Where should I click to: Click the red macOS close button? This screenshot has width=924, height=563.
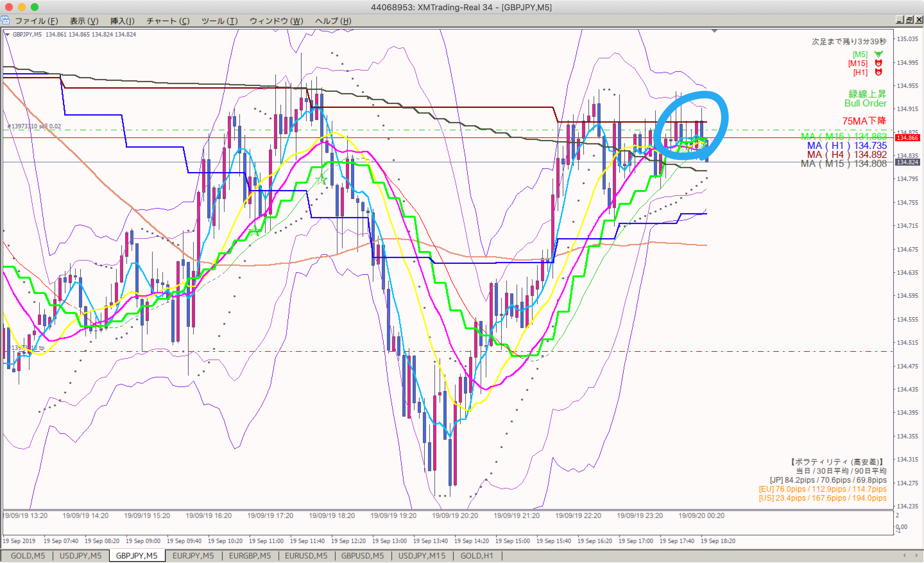pos(9,7)
